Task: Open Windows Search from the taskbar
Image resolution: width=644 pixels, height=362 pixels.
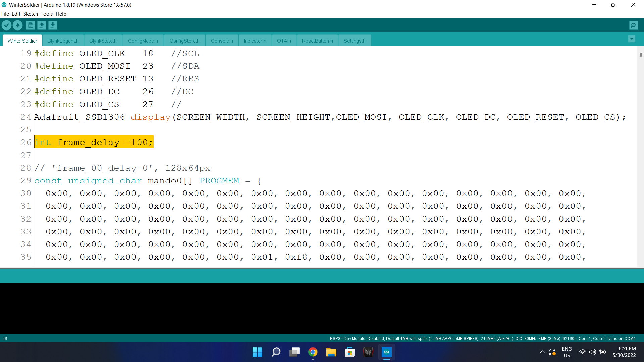Action: pos(276,352)
